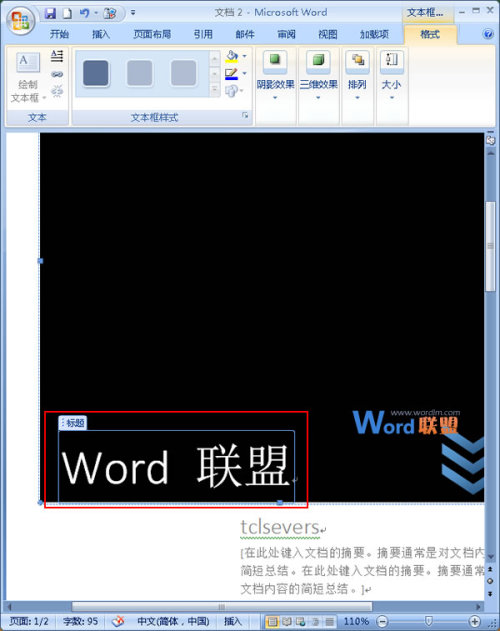Screen dimensions: 500x631
Task: Click the 绘制文本框 draw text box button
Action: 28,78
